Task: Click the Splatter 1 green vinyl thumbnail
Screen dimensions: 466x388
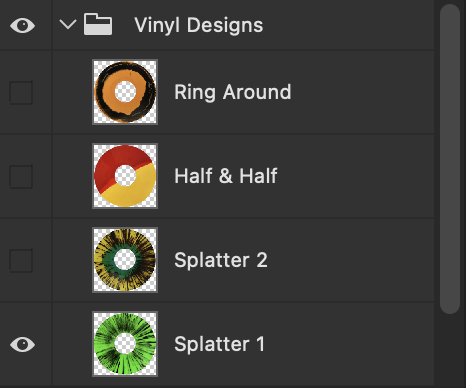Action: coord(125,344)
